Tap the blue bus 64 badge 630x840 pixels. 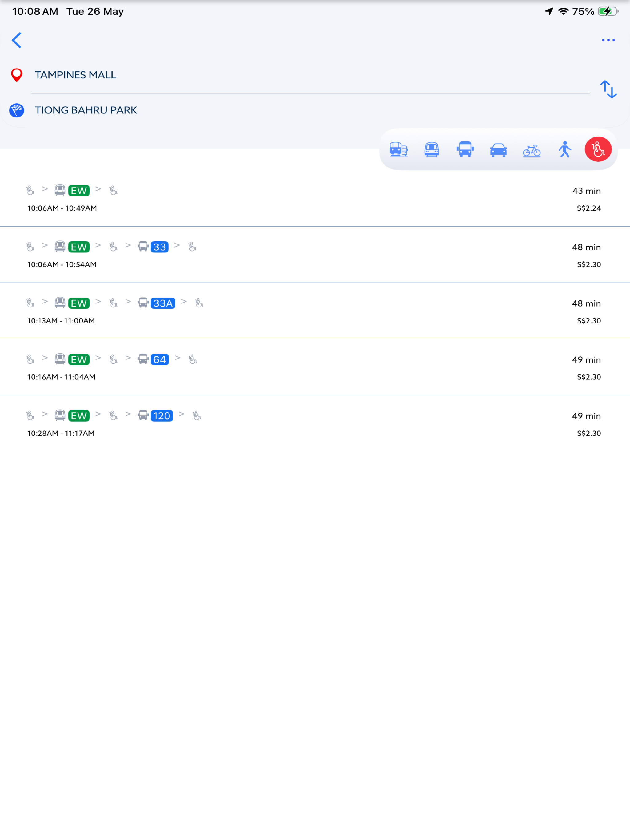160,359
